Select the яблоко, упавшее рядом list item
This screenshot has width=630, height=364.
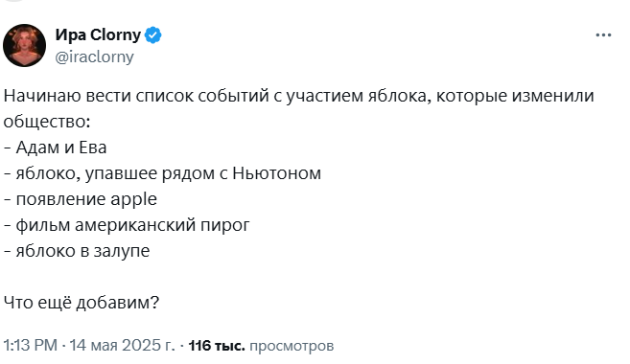pyautogui.click(x=162, y=173)
